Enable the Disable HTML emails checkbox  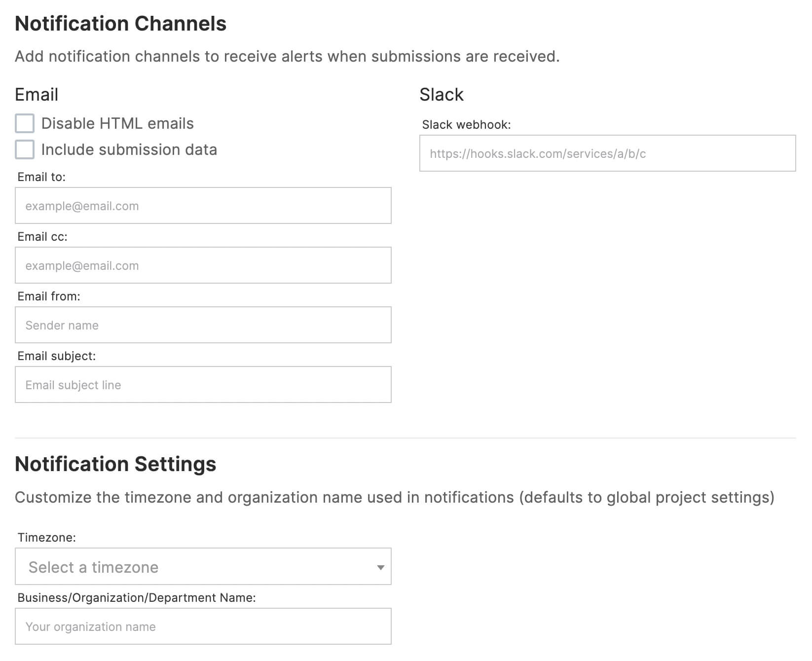coord(25,123)
